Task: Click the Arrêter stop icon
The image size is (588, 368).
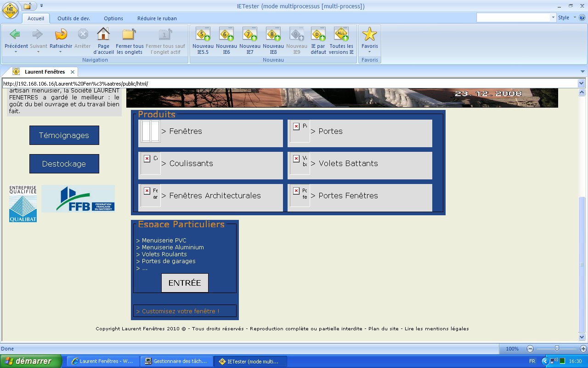Action: point(83,34)
